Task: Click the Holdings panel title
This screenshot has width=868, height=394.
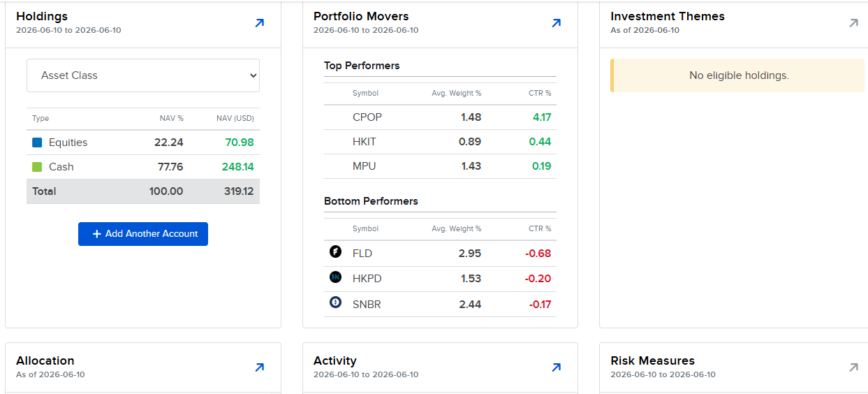Action: (42, 16)
